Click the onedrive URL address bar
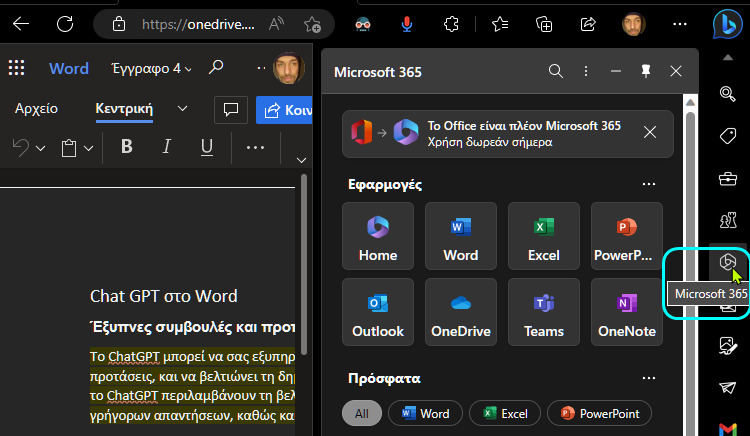The image size is (750, 436). pyautogui.click(x=198, y=24)
